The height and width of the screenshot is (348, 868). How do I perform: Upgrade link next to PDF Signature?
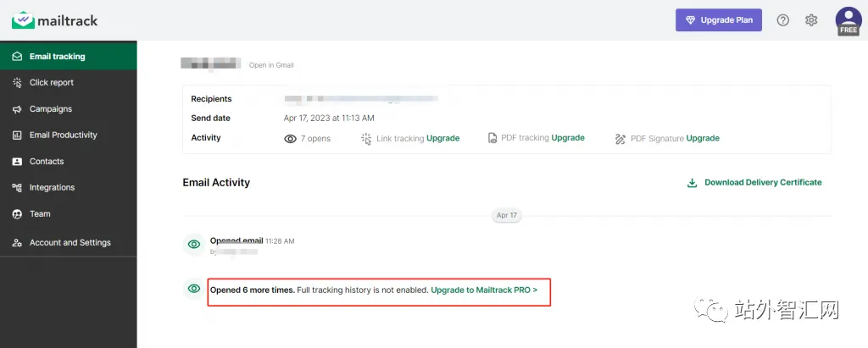703,138
